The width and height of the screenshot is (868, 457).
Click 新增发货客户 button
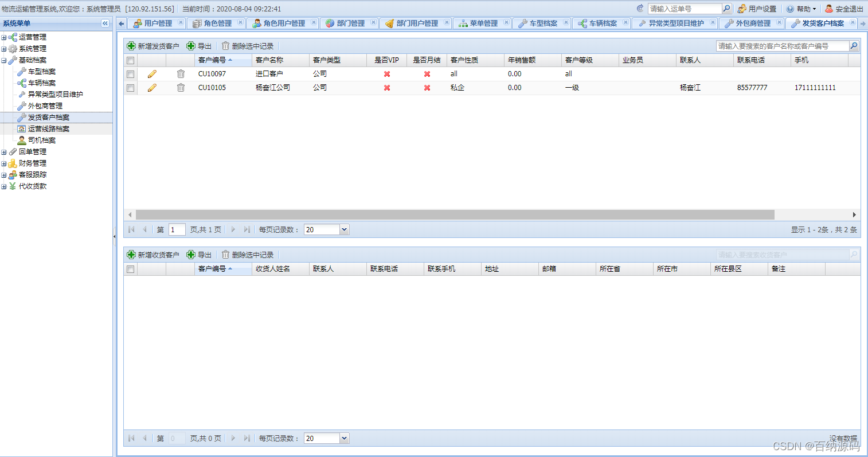[153, 46]
